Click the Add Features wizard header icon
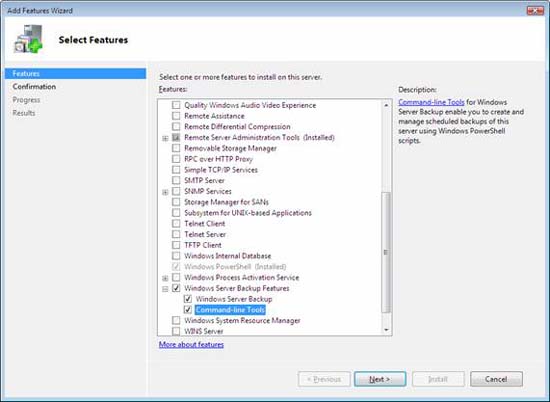The image size is (550, 402). click(x=28, y=39)
